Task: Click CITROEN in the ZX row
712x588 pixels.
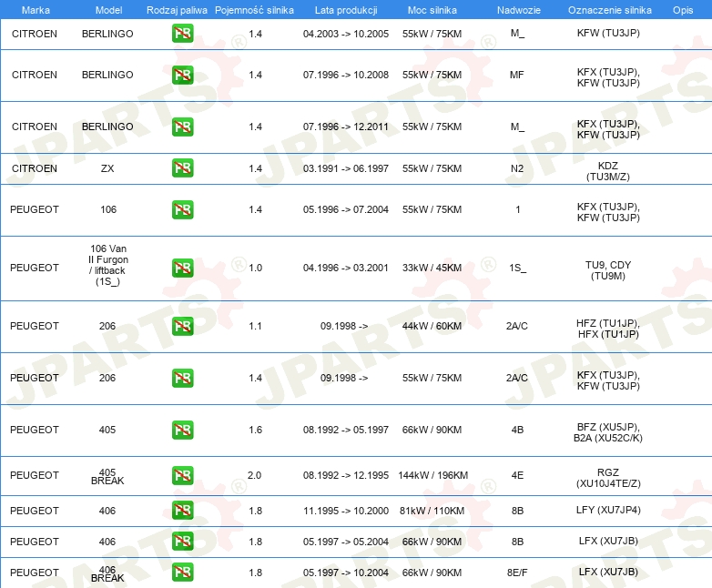Action: coord(35,168)
